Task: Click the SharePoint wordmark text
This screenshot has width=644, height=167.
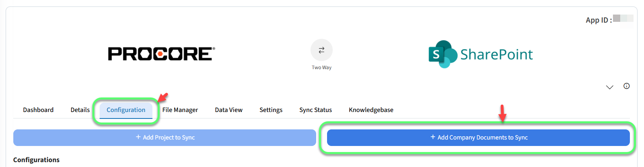Action: tap(496, 54)
